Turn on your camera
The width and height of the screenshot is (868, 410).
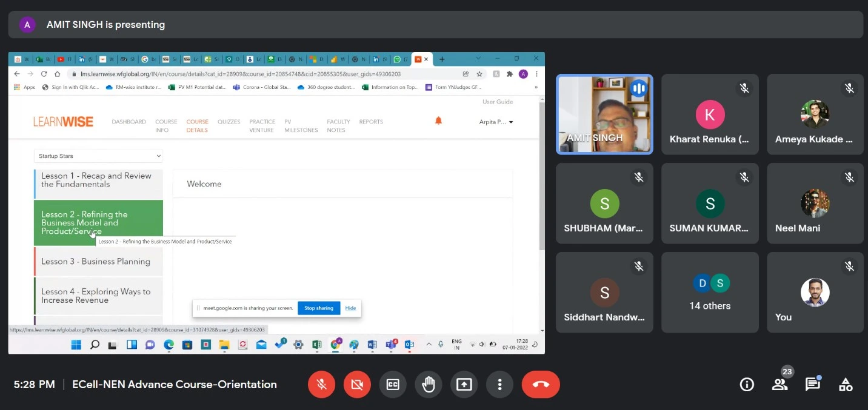point(357,385)
